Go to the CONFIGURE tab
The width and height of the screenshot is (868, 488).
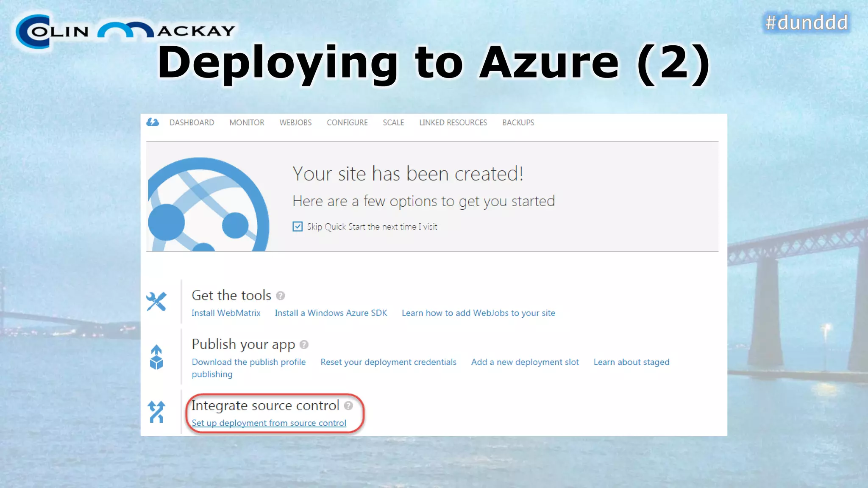(x=347, y=122)
